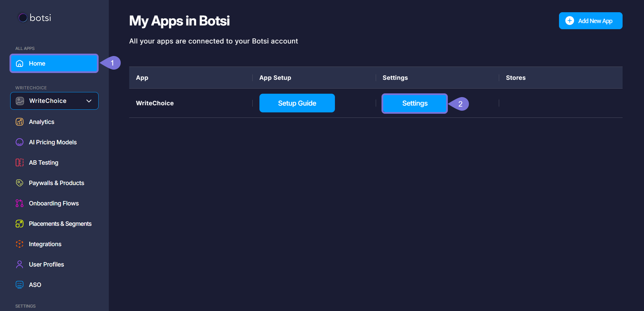Screen dimensions: 644x311
Task: Open the ASO section in sidebar
Action: [35, 285]
